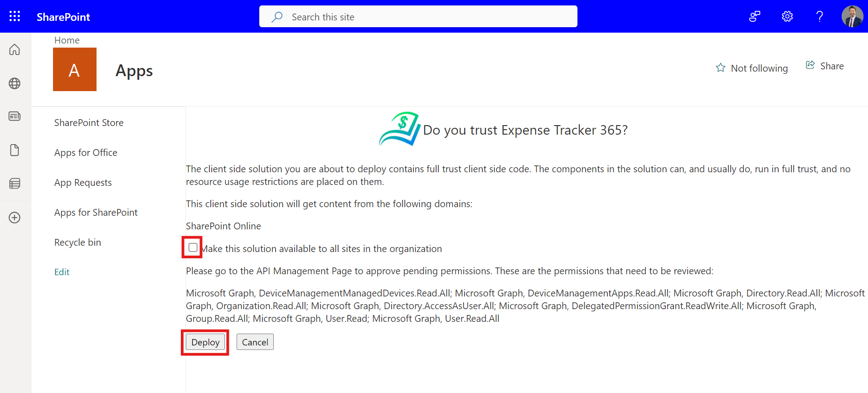Open Recycle bin navigation item
Screen dimensions: 868x393
(78, 243)
